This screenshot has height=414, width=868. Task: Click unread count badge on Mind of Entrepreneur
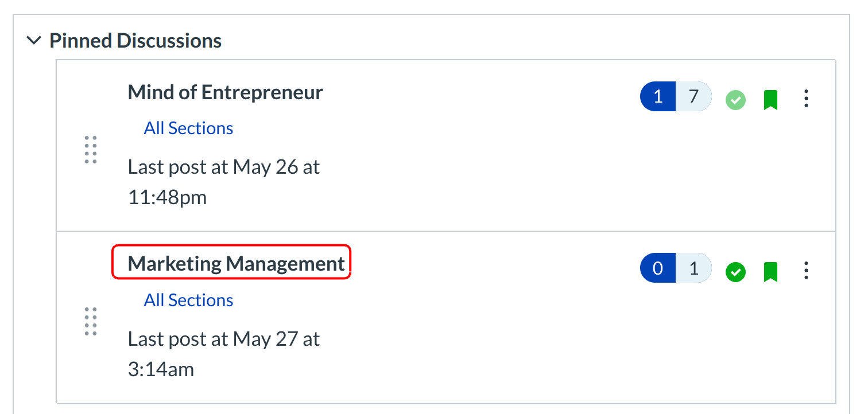coord(658,96)
